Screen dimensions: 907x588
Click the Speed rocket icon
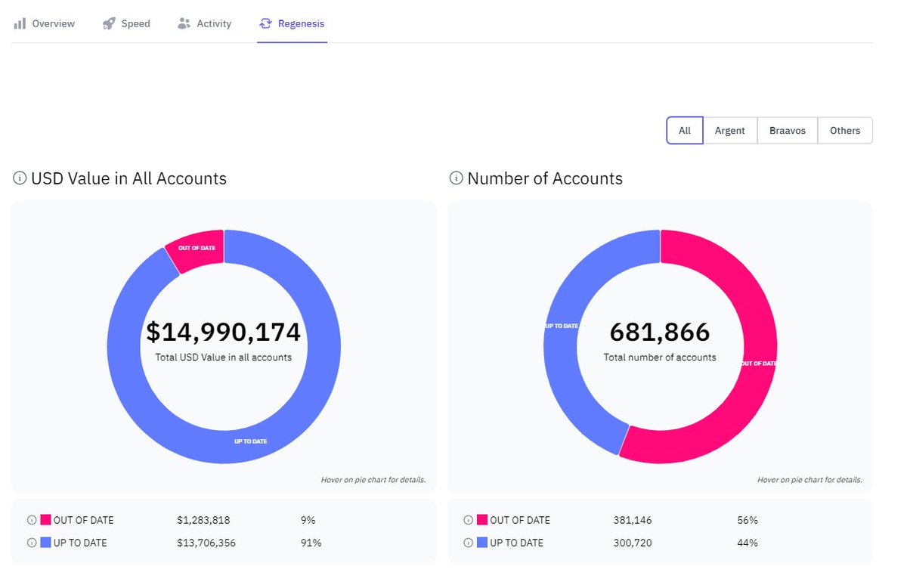tap(109, 23)
